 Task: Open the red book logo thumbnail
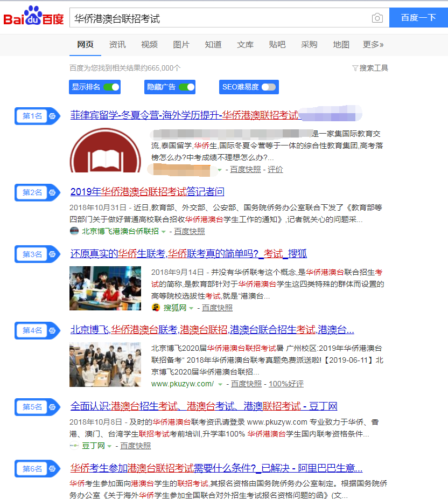(x=105, y=150)
